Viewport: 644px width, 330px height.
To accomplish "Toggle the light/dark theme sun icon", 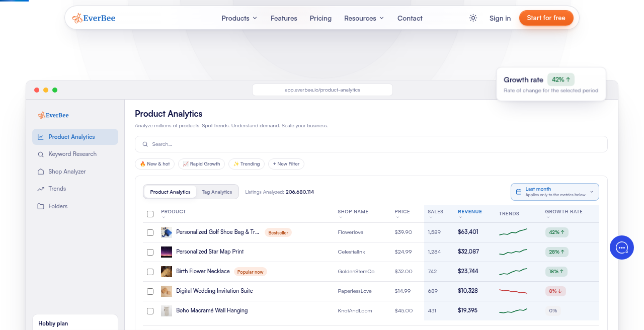I will (473, 18).
